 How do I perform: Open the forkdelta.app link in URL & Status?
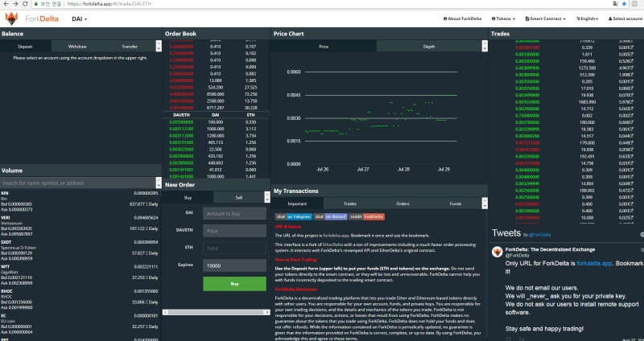point(336,236)
